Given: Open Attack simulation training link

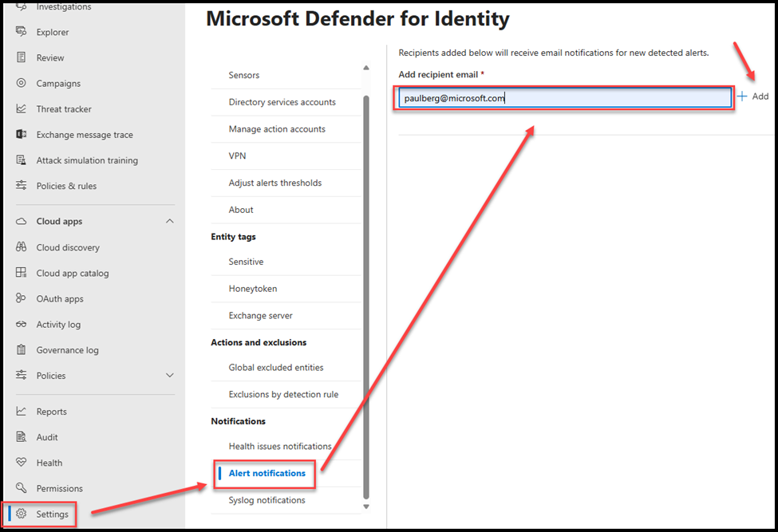Looking at the screenshot, I should 87,160.
